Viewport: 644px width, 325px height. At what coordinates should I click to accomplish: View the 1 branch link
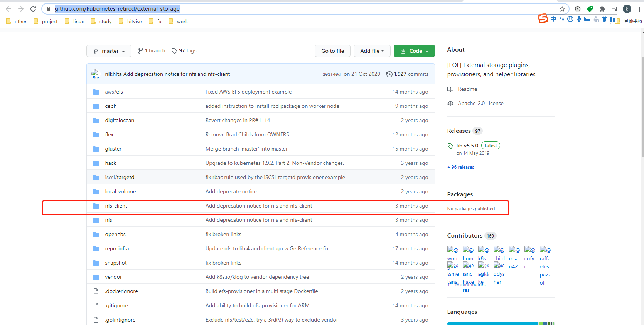point(152,51)
